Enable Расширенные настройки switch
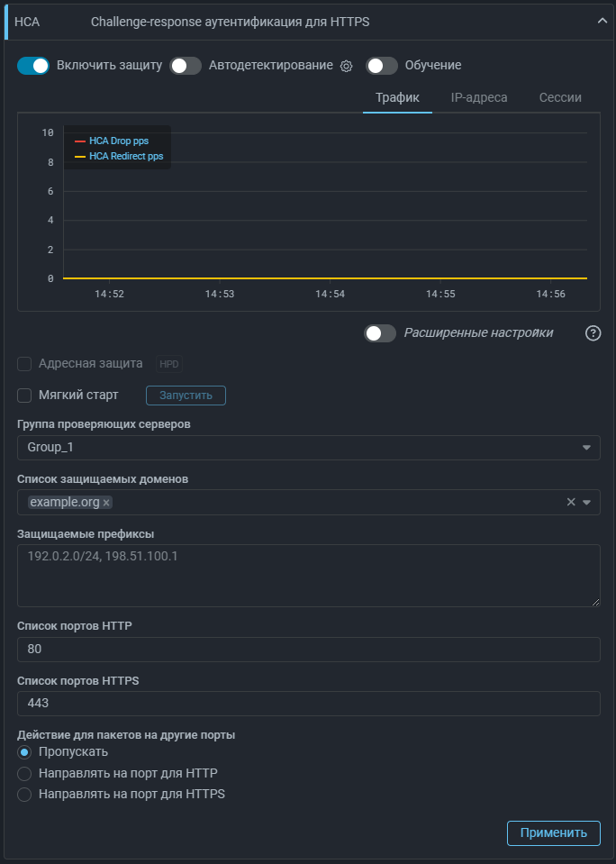Viewport: 616px width, 864px height. click(x=380, y=333)
